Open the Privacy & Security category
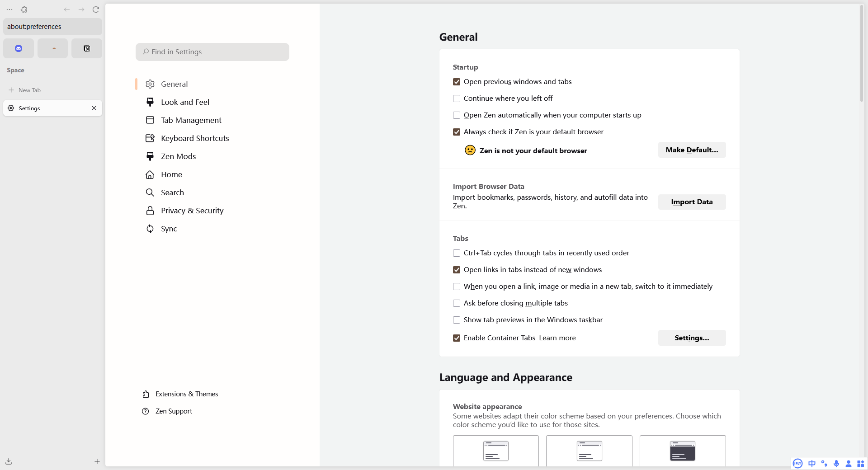868x470 pixels. tap(192, 211)
